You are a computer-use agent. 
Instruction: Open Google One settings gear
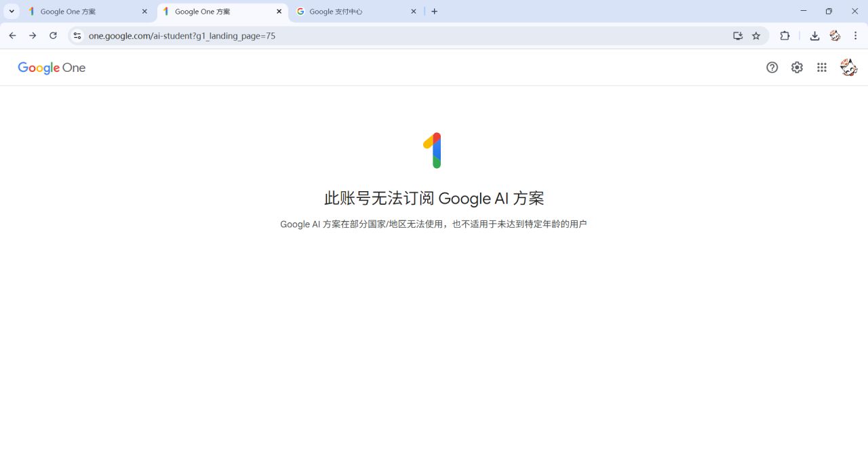coord(797,67)
